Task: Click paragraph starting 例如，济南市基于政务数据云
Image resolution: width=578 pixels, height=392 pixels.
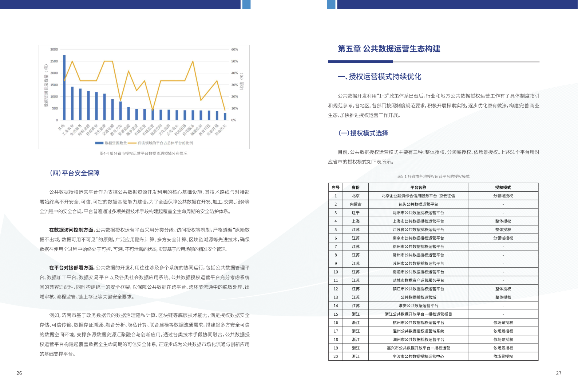Action: coord(144,335)
